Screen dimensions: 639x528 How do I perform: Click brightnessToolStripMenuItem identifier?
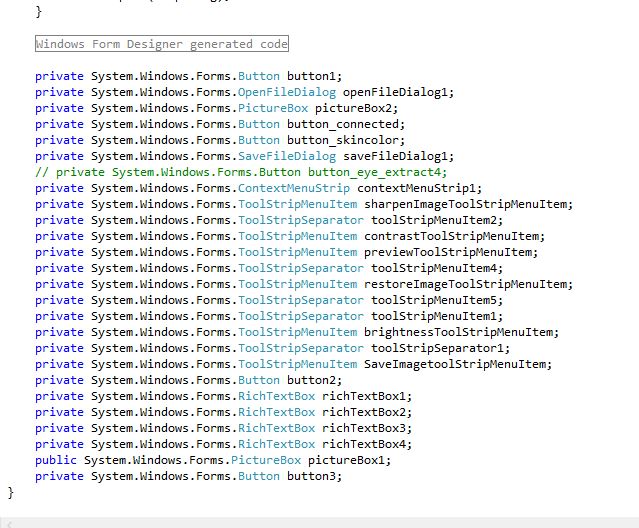(458, 332)
